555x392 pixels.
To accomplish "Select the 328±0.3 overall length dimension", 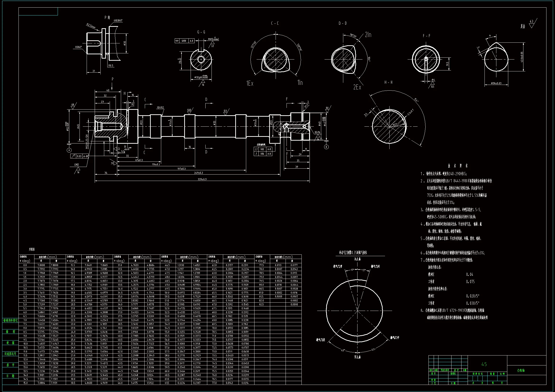I will pyautogui.click(x=202, y=179).
